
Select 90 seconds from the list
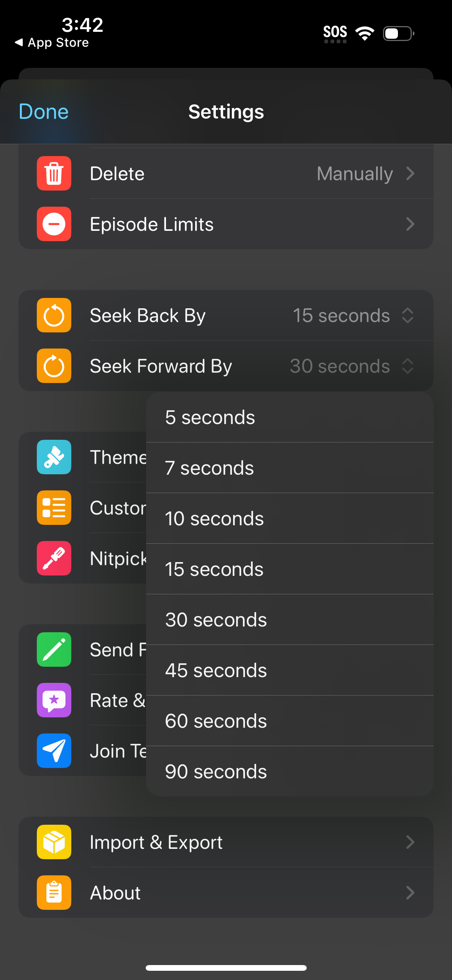289,771
